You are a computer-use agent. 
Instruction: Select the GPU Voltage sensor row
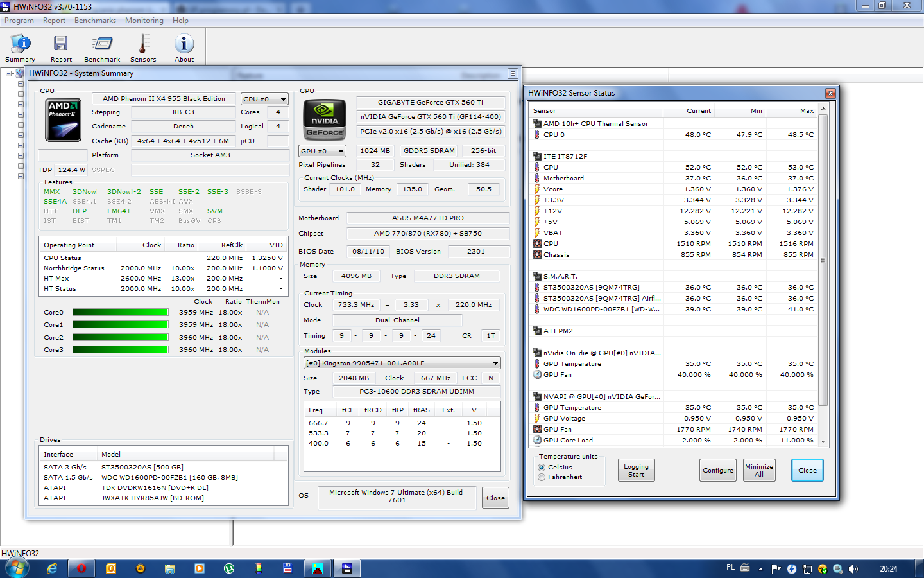674,418
